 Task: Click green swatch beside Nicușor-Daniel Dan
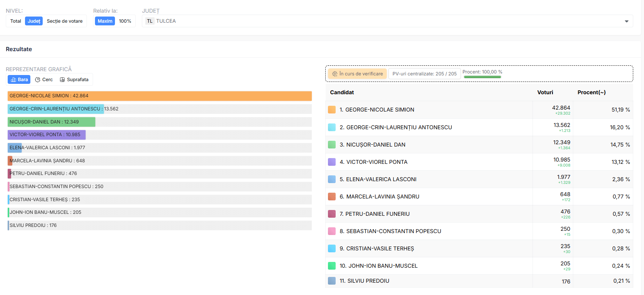[x=331, y=145]
